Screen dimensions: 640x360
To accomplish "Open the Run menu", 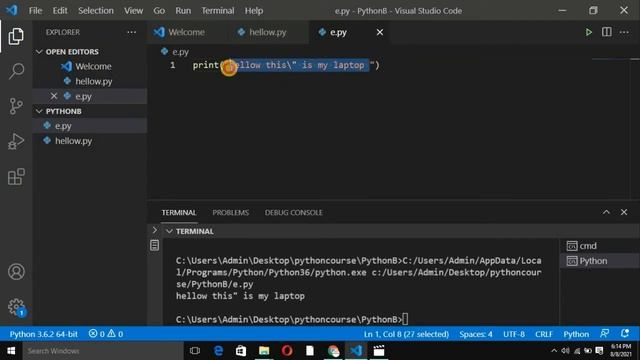I will [x=183, y=11].
